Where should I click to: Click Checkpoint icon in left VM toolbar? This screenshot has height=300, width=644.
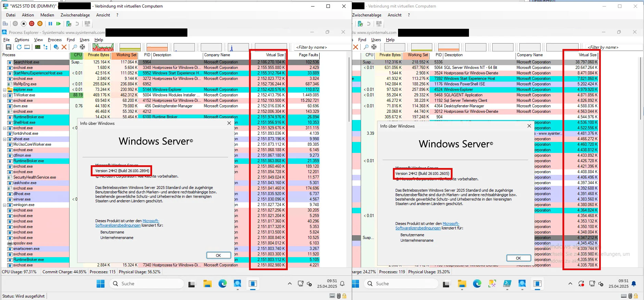point(69,24)
